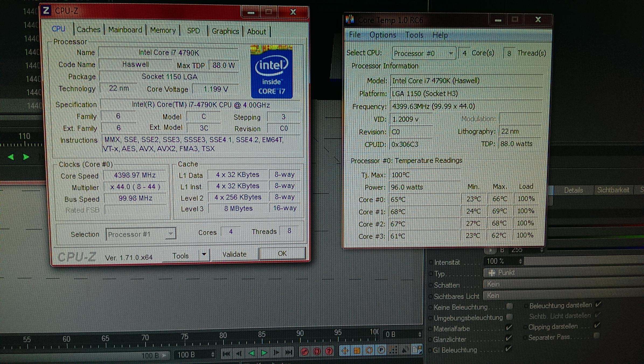Screen dimensions: 644x364
Task: Toggle the parameter keying P icon
Action: pos(381,350)
